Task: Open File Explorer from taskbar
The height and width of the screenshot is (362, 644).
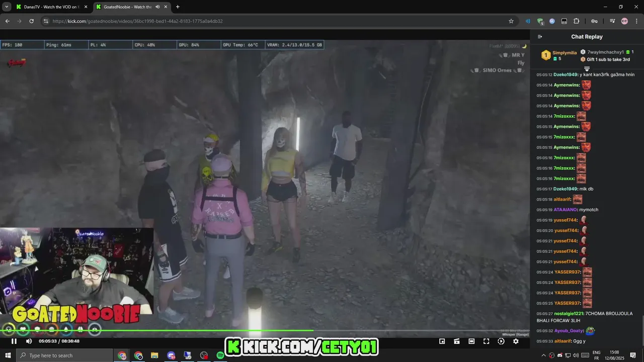Action: (x=155, y=355)
